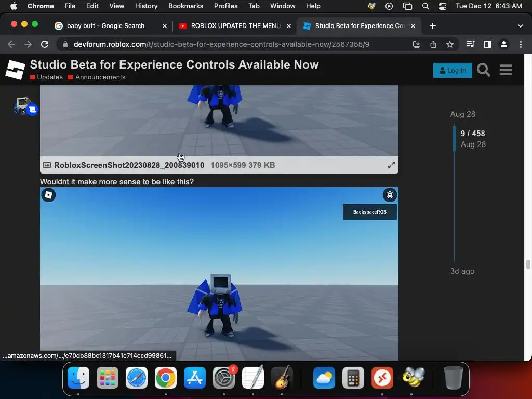
Task: Click the 9 / 458 post counter
Action: tap(473, 134)
